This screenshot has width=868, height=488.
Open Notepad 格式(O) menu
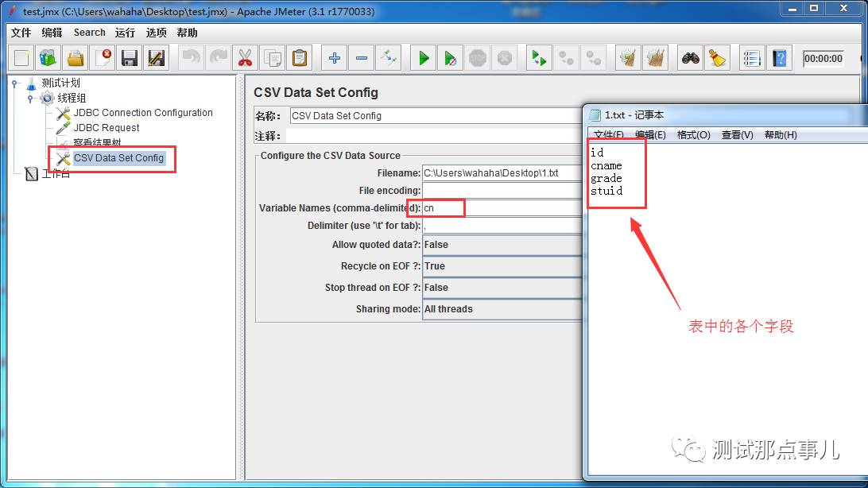[x=693, y=135]
